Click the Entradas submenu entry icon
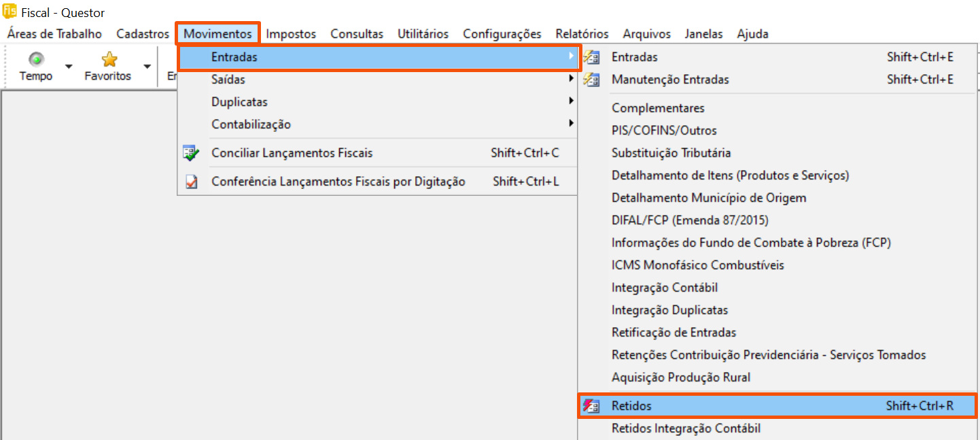The width and height of the screenshot is (980, 440). click(592, 57)
